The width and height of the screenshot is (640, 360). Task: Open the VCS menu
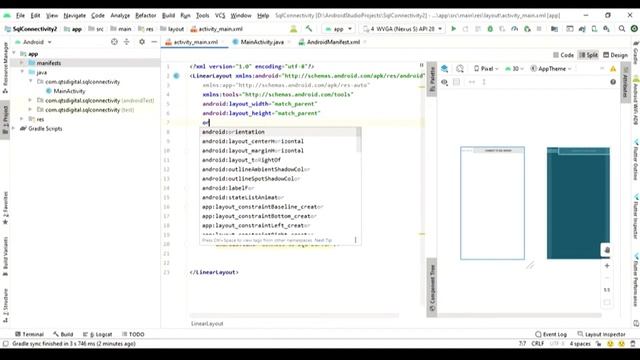click(220, 16)
